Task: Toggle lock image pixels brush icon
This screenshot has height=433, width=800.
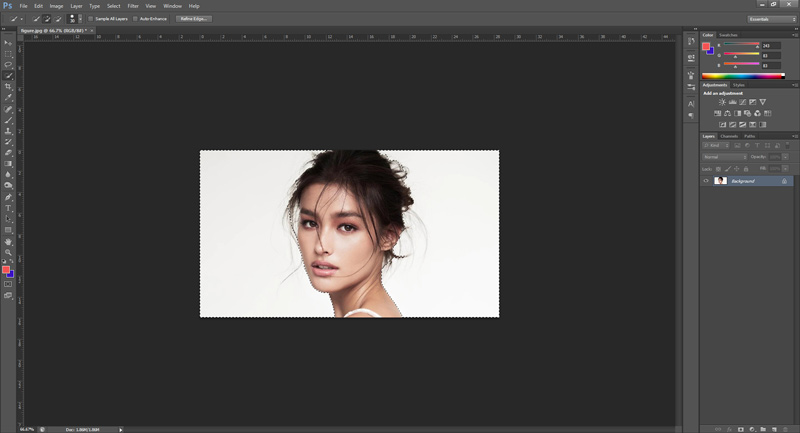Action: pyautogui.click(x=728, y=169)
